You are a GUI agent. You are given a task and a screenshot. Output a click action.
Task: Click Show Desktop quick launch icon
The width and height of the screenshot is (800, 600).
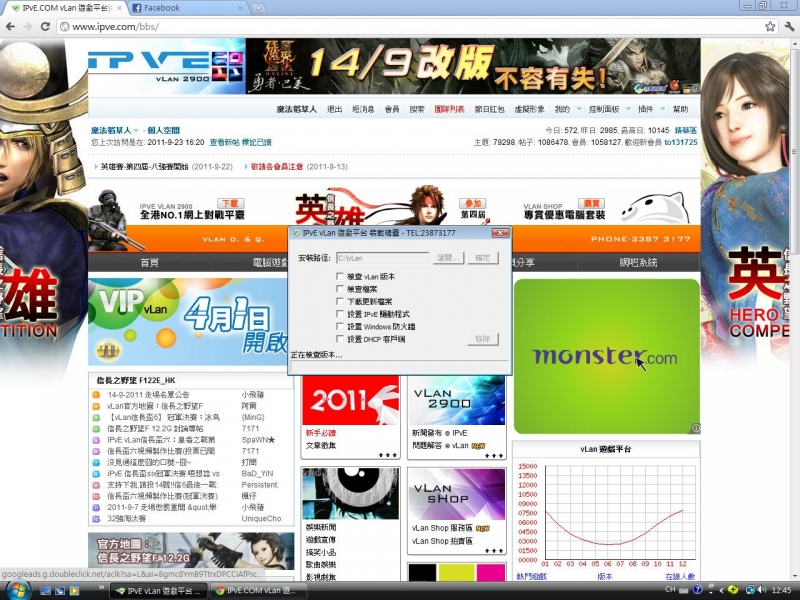pyautogui.click(x=45, y=590)
